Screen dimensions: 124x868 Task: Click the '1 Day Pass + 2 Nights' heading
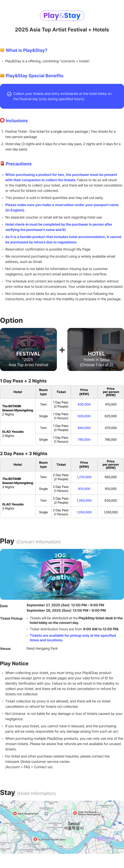click(23, 381)
